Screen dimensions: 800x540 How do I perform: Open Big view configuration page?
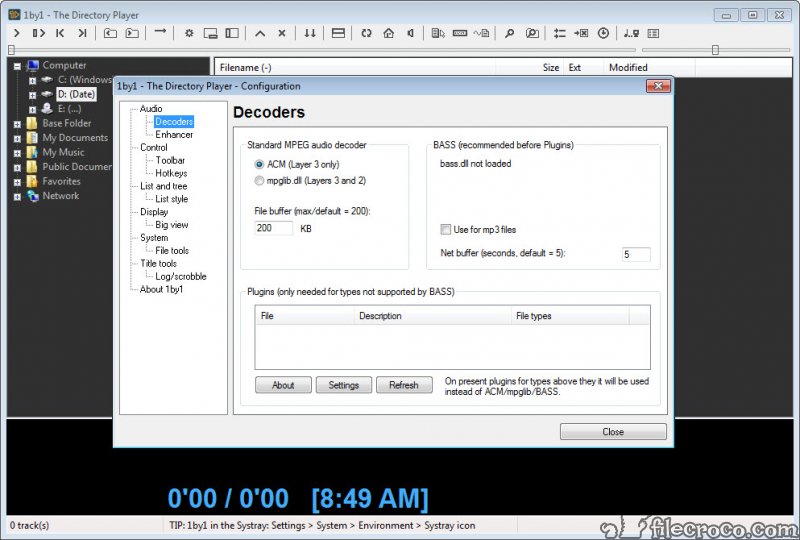171,225
